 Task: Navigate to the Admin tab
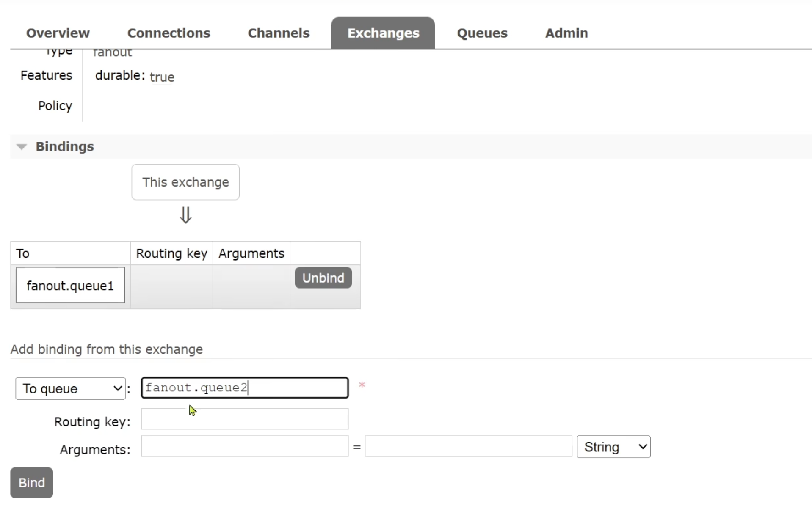coord(566,33)
